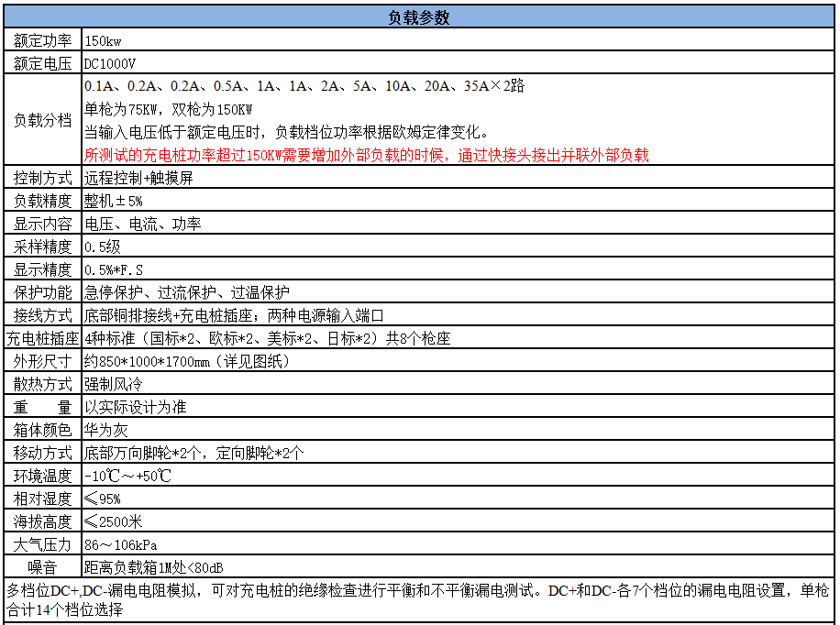840x625 pixels.
Task: Click the 0.5%*F.S value cell
Action: (x=114, y=270)
